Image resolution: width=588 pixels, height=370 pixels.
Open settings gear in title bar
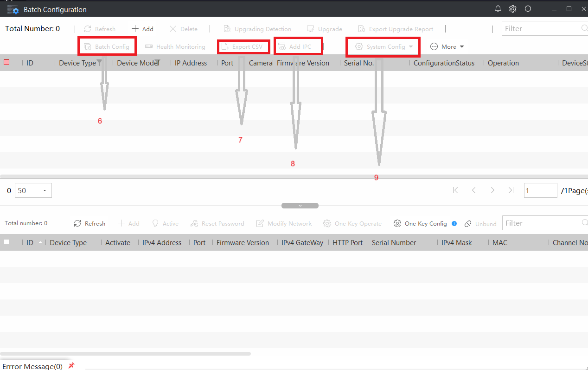(x=512, y=9)
